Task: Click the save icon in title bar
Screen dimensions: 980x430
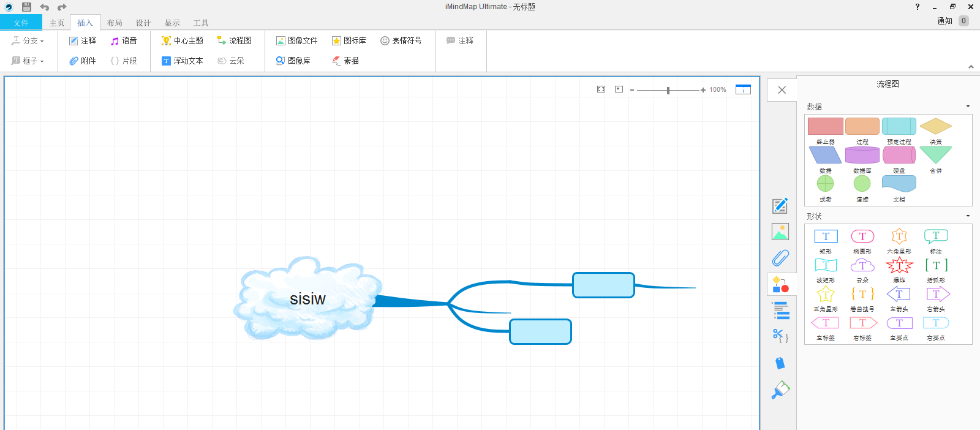Action: (26, 7)
